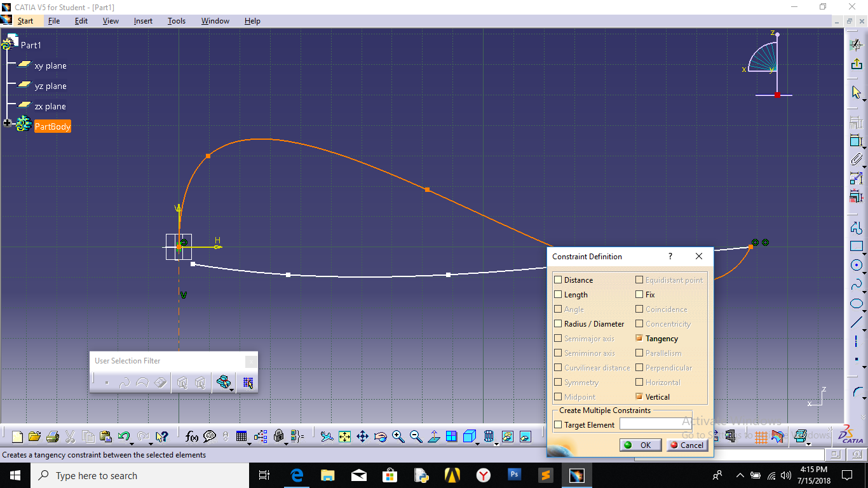Select the Spline tool

[857, 285]
